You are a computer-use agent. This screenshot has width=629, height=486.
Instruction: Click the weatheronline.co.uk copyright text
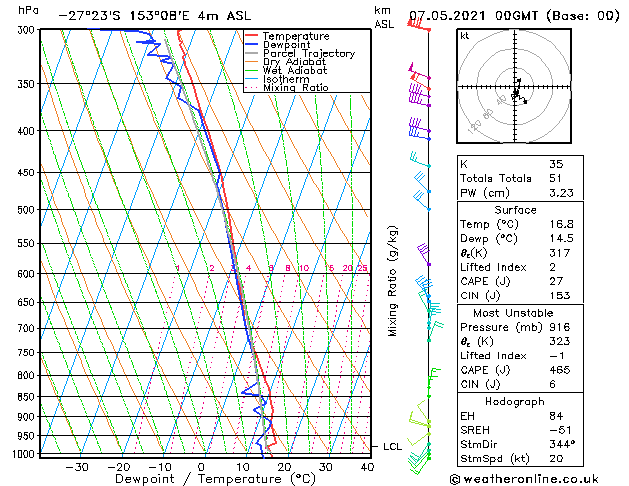(x=524, y=479)
